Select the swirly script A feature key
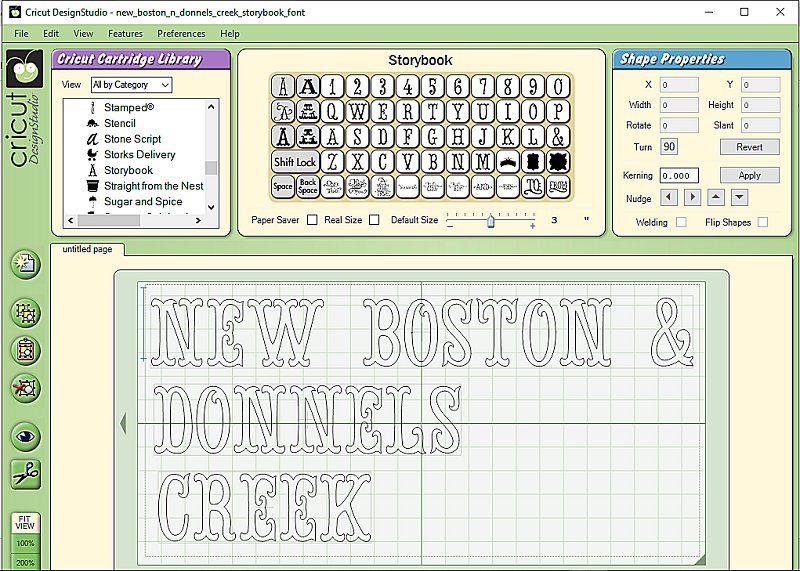This screenshot has width=800, height=571. click(283, 111)
